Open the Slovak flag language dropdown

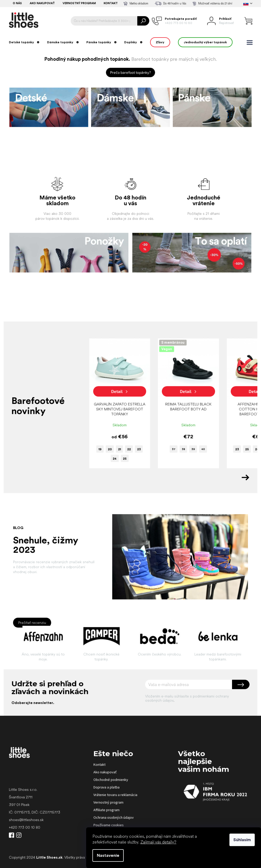pyautogui.click(x=248, y=3)
